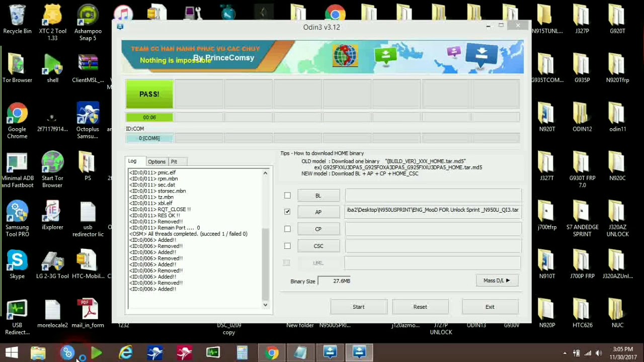Launch Ashampoo Snap 5 desktop icon

[x=88, y=23]
